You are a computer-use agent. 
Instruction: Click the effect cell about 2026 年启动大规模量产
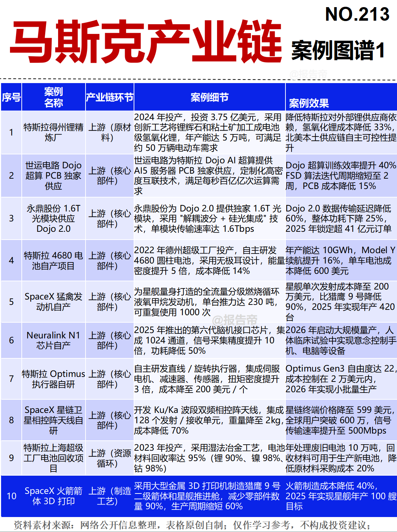point(341,340)
